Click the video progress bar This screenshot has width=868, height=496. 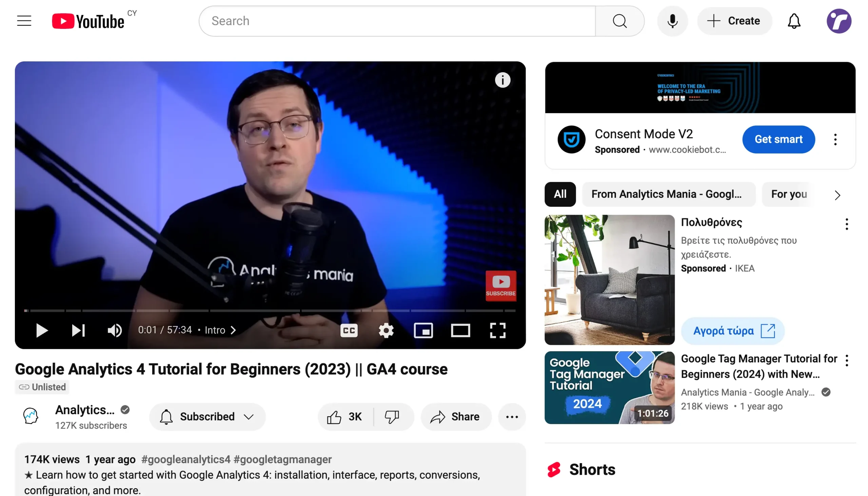[269, 311]
